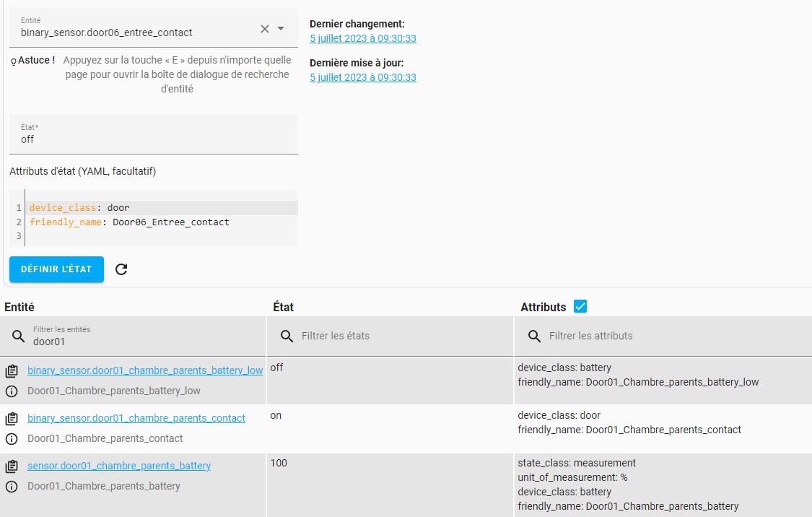
Task: Open binary_sensor.door01_chambre_parents_contact entity link
Action: [x=136, y=417]
